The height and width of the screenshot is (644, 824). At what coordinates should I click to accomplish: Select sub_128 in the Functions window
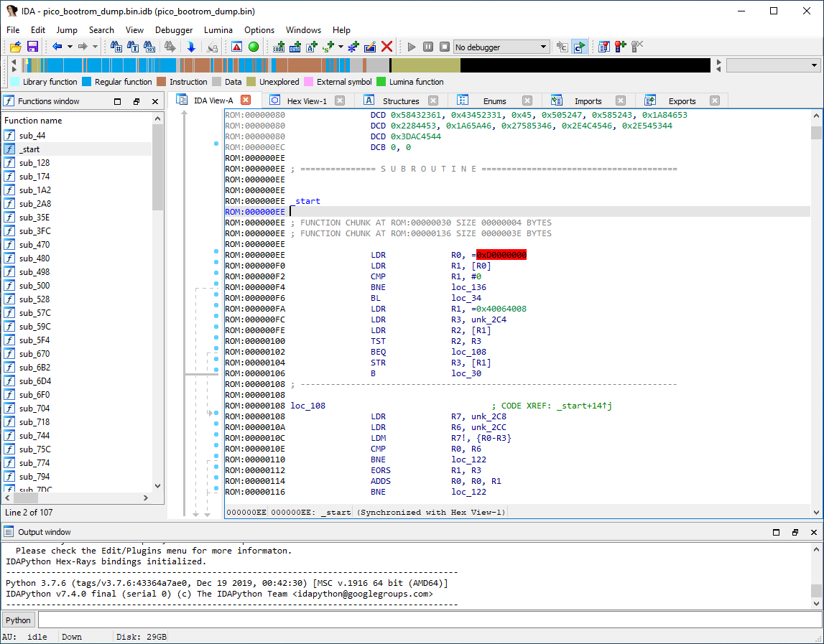tap(34, 162)
